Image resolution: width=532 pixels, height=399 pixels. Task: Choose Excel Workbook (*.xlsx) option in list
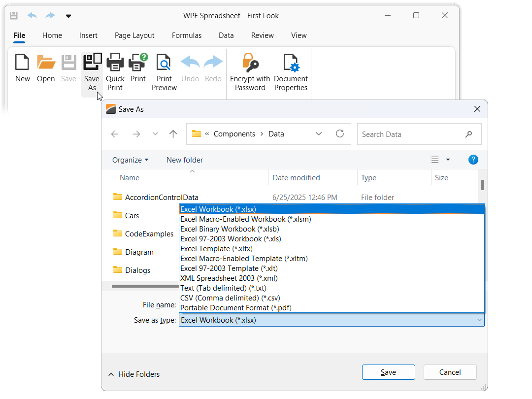point(332,209)
